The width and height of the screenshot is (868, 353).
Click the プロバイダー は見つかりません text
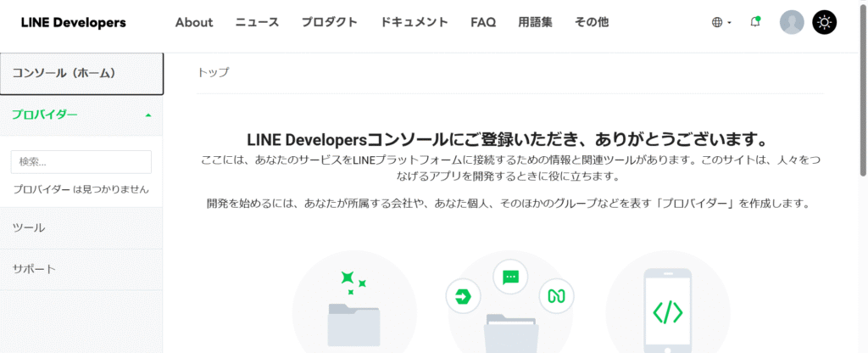pyautogui.click(x=81, y=189)
